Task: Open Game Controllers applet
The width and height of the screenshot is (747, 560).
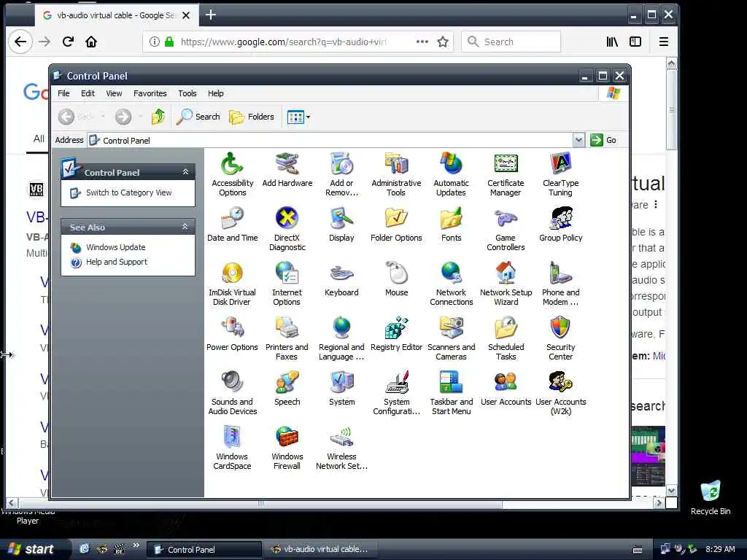Action: click(506, 228)
